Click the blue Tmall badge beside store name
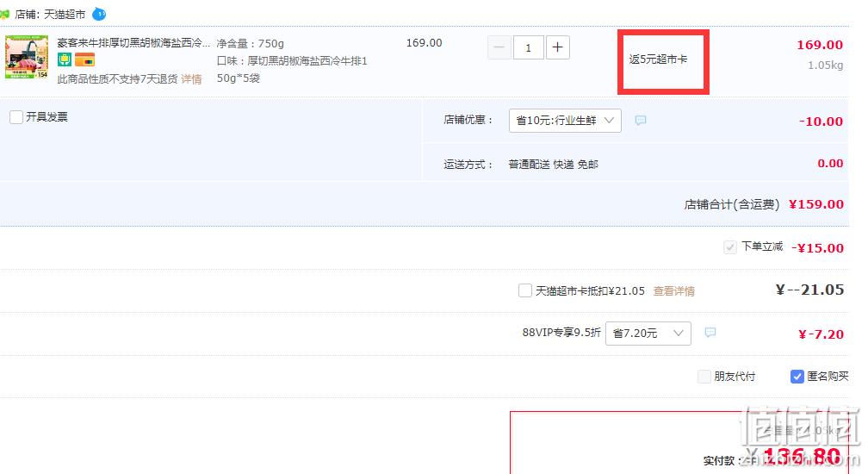Screen dimensions: 868x474 [x=99, y=14]
